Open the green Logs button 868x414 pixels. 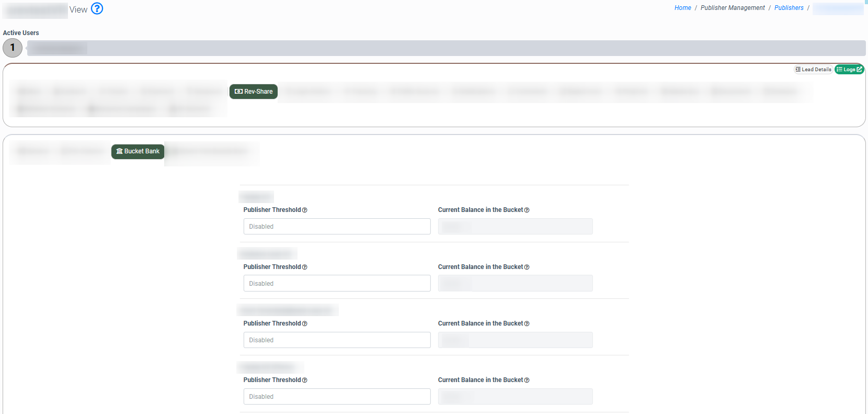tap(849, 70)
